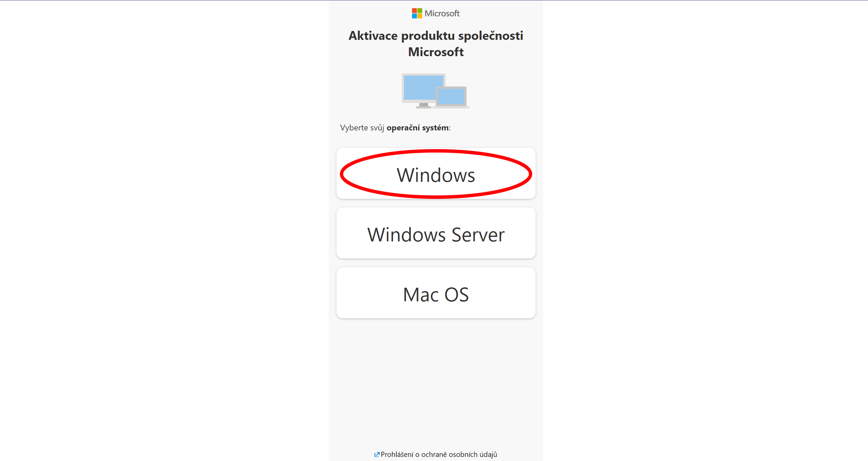
Task: Click the bold operační systém text
Action: [x=417, y=128]
